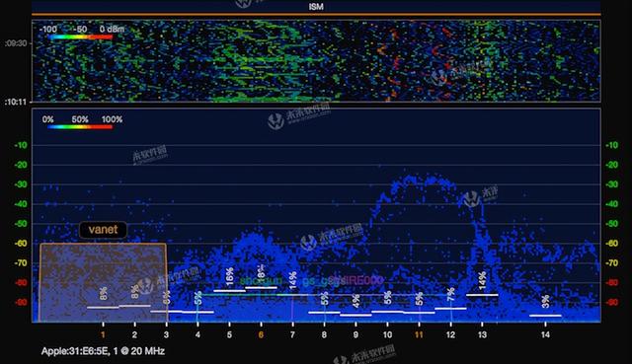This screenshot has width=632, height=364.
Task: Click the 0 dBm legend label
Action: [112, 29]
